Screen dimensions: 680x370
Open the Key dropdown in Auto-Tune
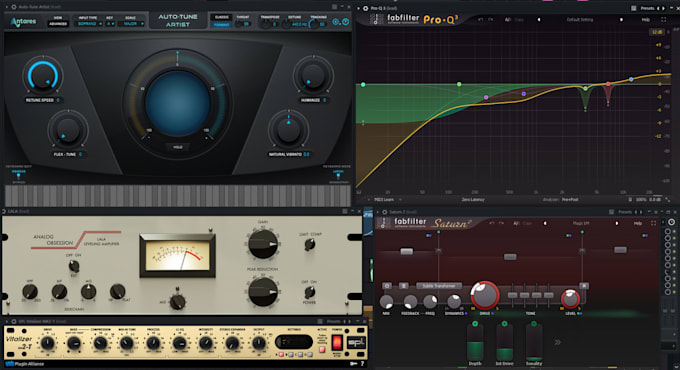coord(110,24)
